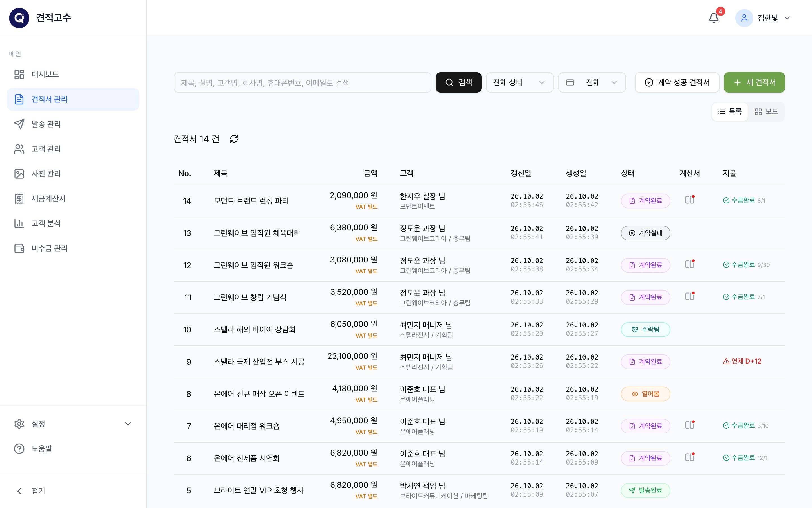812x508 pixels.
Task: Click 수락됨 badge for 스텔라 해외 바이어 상담회
Action: click(645, 330)
